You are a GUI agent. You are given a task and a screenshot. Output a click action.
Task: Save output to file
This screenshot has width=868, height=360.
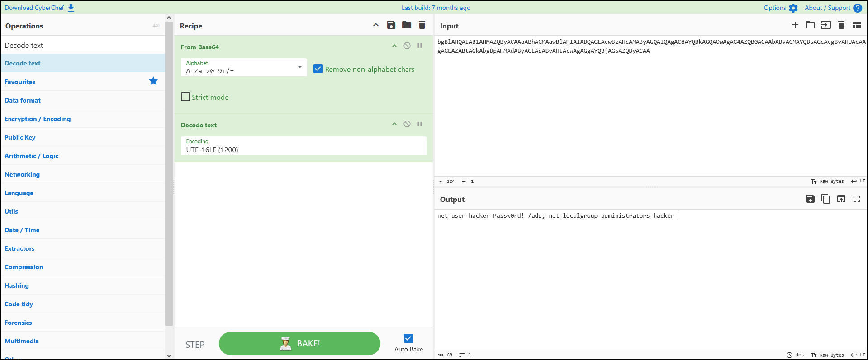(x=810, y=199)
